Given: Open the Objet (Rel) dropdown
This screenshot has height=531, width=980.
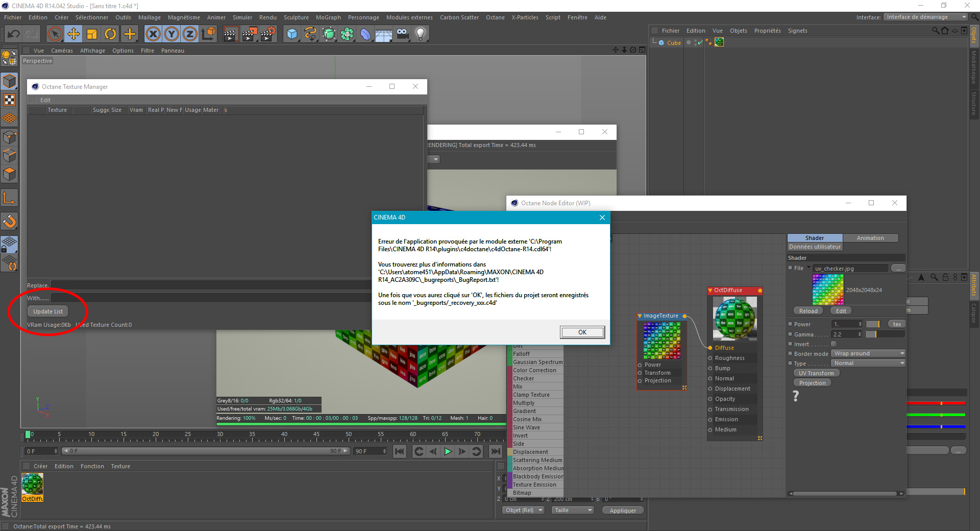Looking at the screenshot, I should point(523,511).
